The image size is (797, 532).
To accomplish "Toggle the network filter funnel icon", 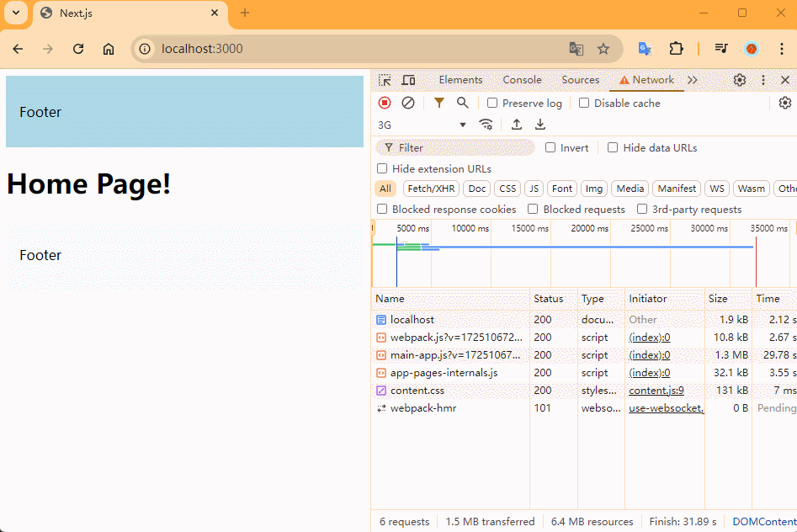I will 438,103.
